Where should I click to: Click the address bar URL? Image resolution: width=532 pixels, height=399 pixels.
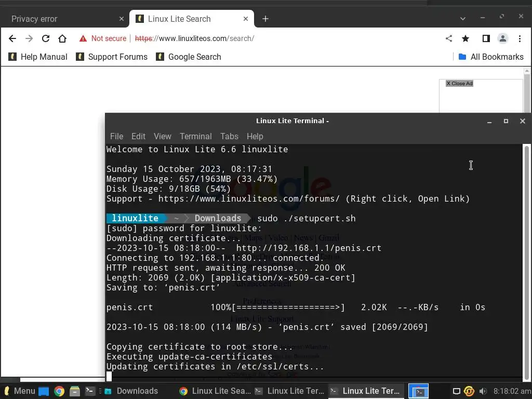194,38
